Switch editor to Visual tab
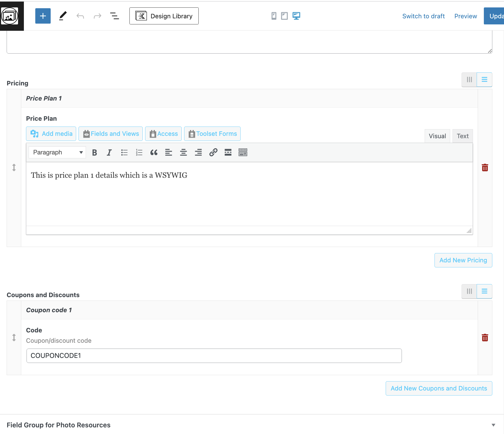 coord(437,136)
